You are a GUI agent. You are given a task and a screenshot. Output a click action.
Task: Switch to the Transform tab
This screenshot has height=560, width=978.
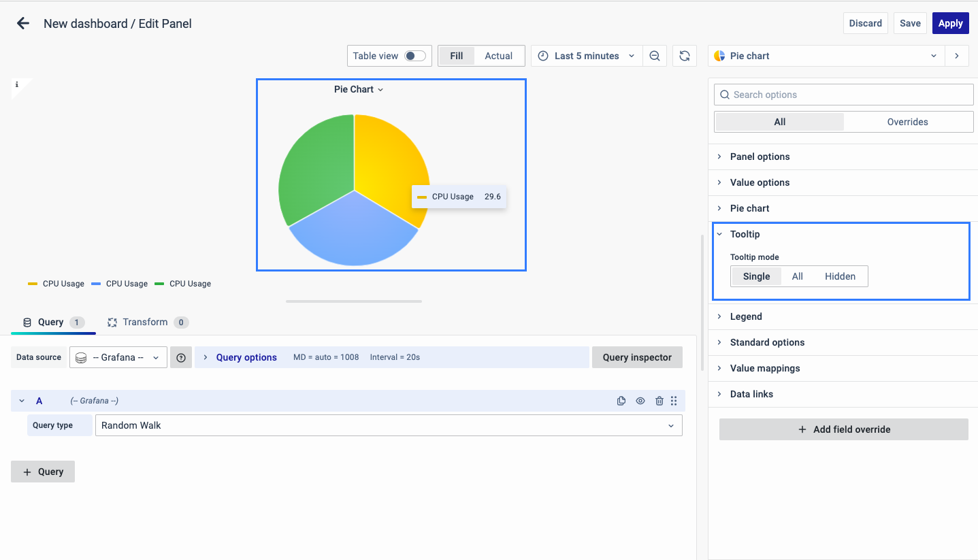tap(145, 323)
